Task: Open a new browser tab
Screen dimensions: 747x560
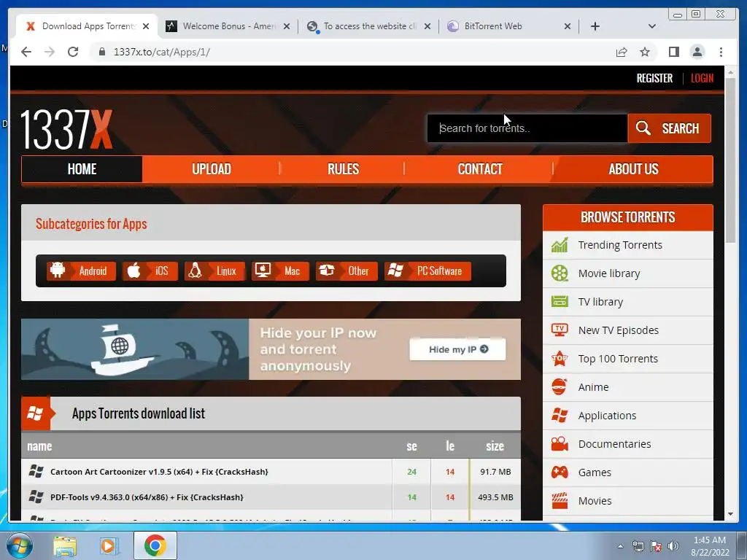Action: [595, 26]
